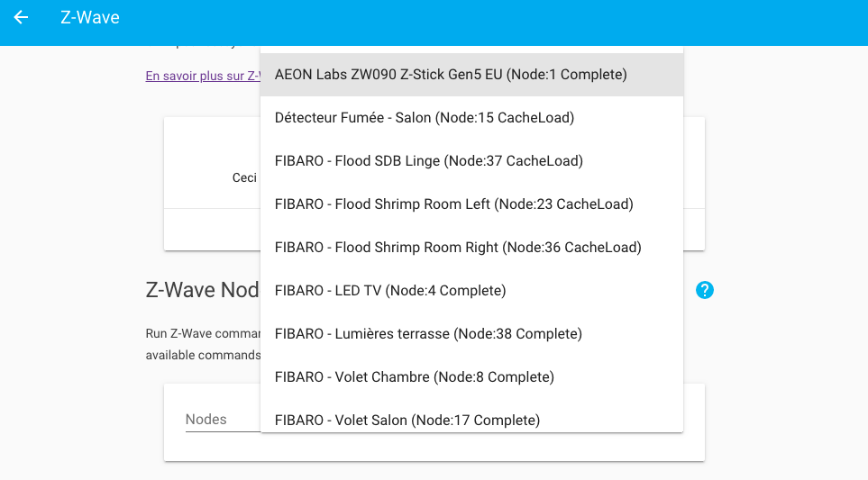Open the 'En savoir plus sur Z-Wave' link
The image size is (868, 480).
[x=202, y=77]
